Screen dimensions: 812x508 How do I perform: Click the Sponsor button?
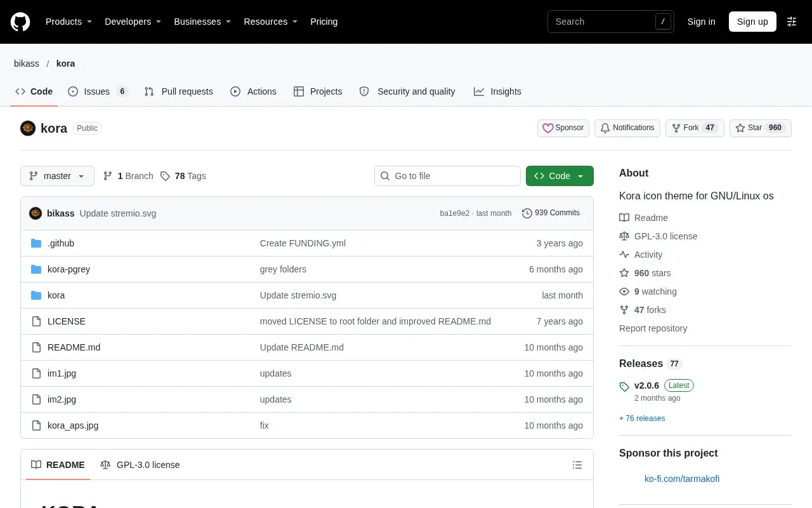click(563, 128)
